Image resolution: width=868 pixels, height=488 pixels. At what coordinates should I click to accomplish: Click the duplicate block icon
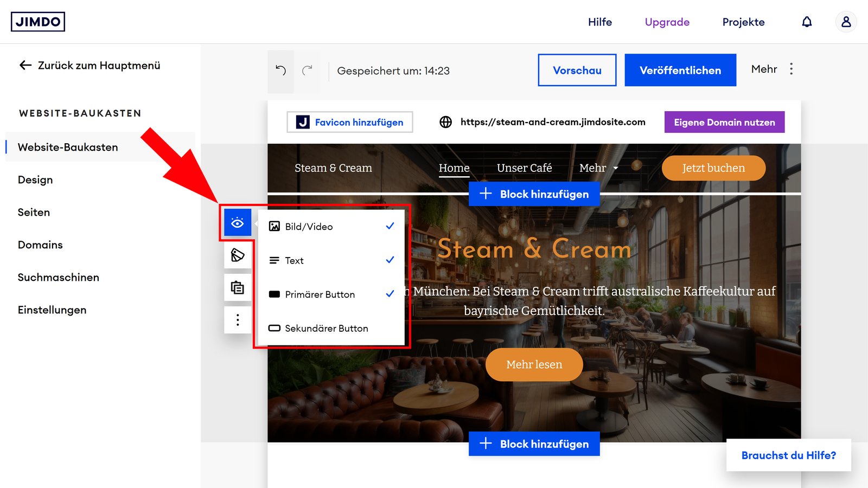click(237, 287)
